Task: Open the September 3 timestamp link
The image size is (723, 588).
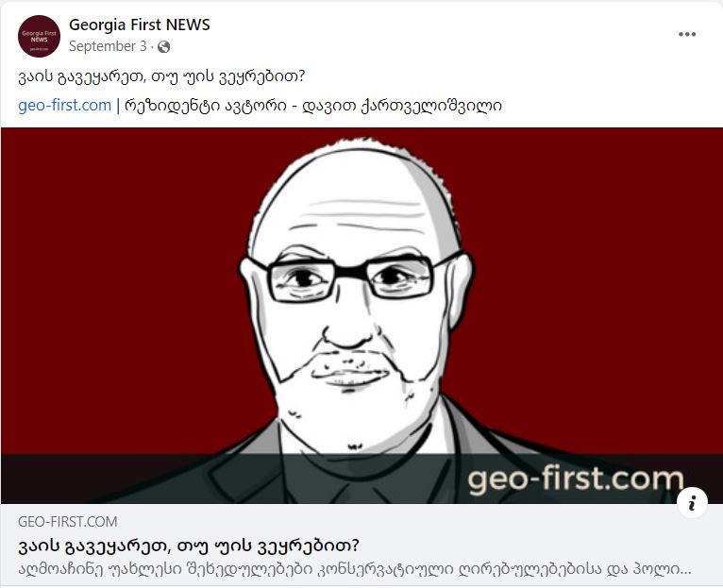Action: tap(108, 46)
